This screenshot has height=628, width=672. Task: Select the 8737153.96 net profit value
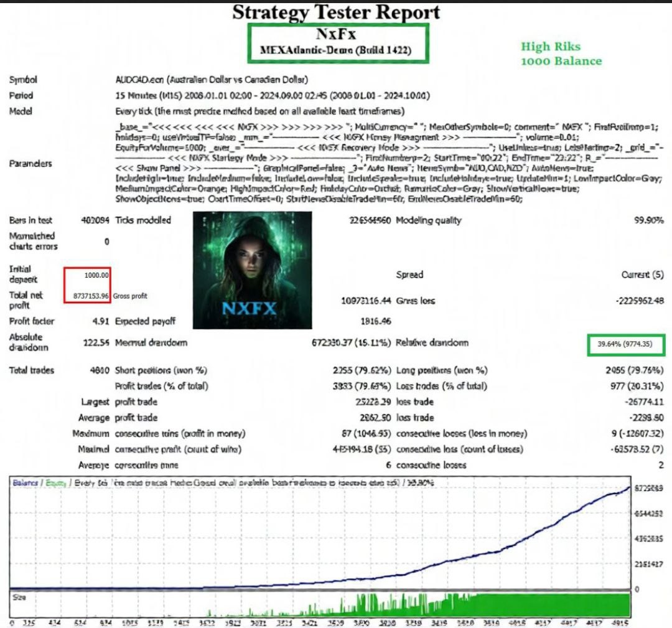point(91,296)
